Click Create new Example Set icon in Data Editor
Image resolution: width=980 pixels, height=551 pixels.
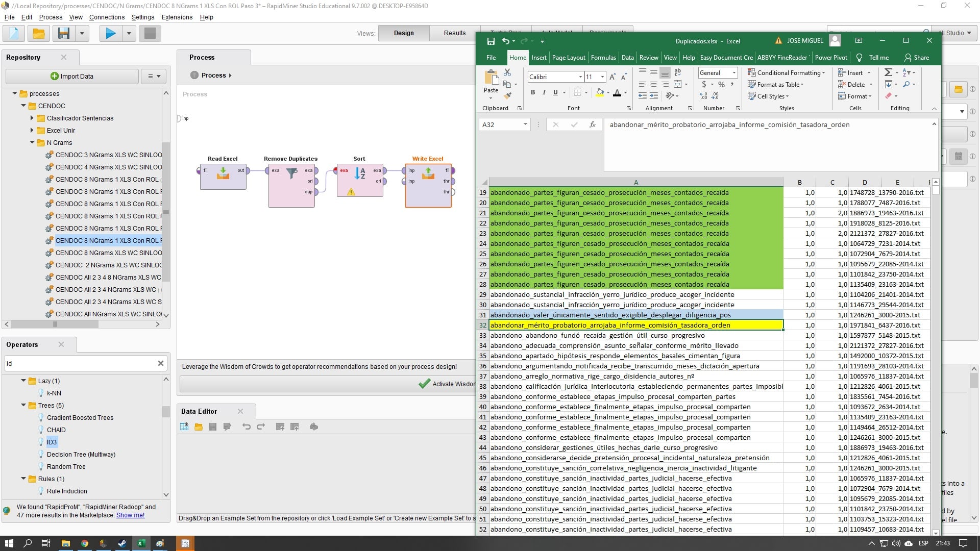pyautogui.click(x=184, y=427)
